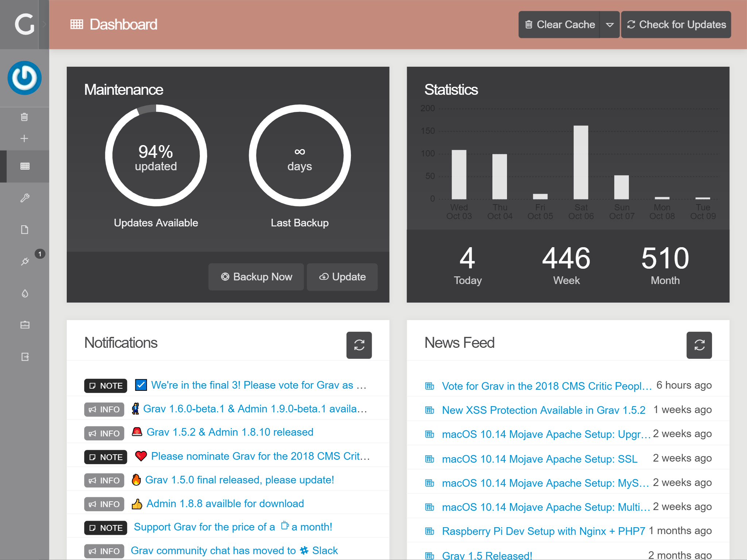Click the 94% updated progress circle
The height and width of the screenshot is (560, 747).
click(156, 156)
